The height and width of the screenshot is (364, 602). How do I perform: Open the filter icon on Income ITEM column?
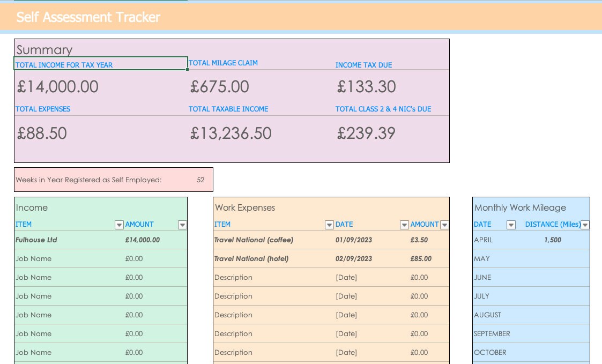[x=119, y=225]
